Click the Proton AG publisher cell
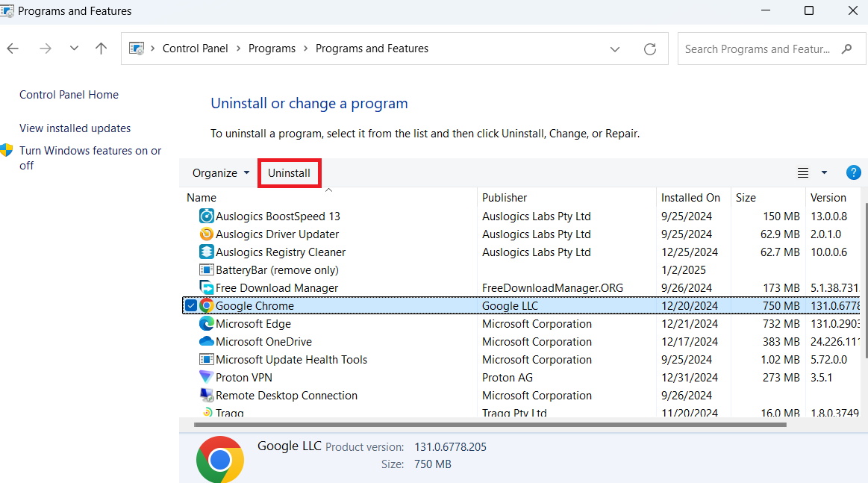The width and height of the screenshot is (868, 483). (508, 377)
